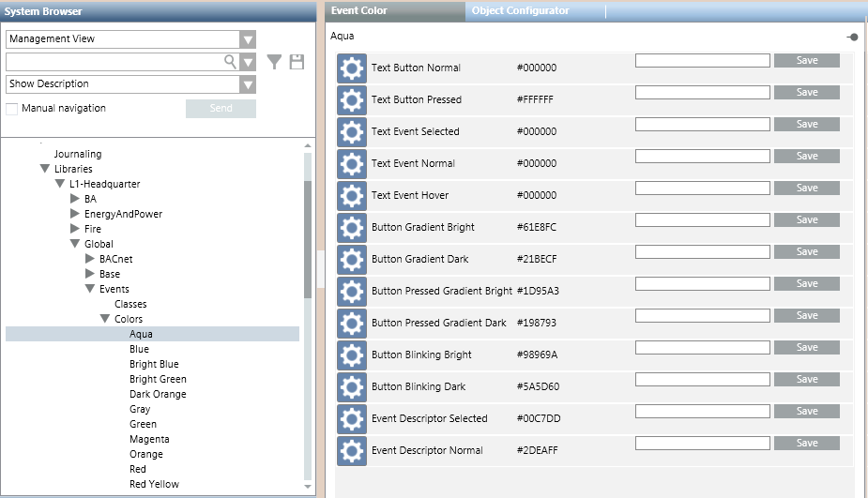Click the Button Gradient Dark value field

[x=702, y=252]
